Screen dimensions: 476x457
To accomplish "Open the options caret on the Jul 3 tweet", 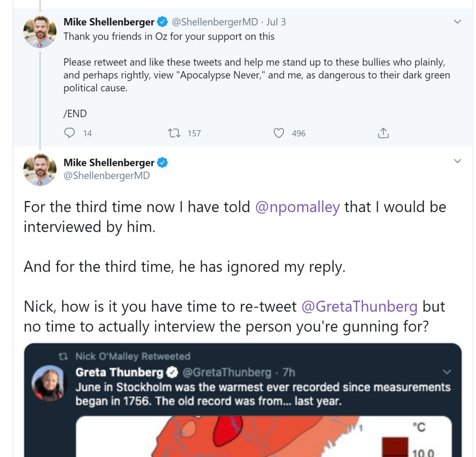I will [457, 21].
